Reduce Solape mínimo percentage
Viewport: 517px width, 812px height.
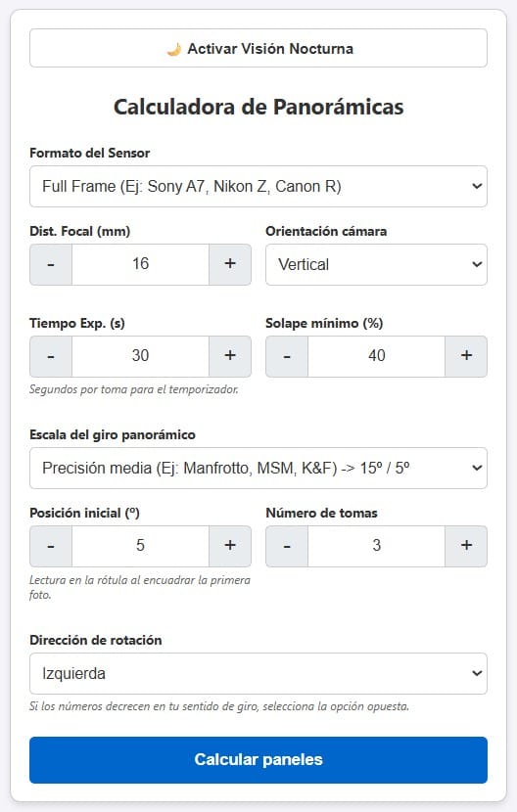287,356
